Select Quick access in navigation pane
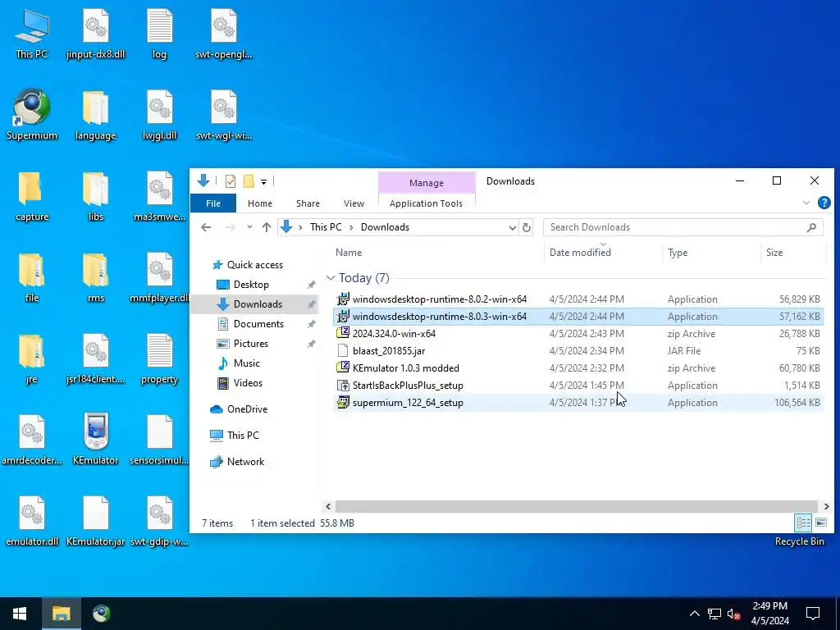The image size is (840, 630). pyautogui.click(x=254, y=265)
